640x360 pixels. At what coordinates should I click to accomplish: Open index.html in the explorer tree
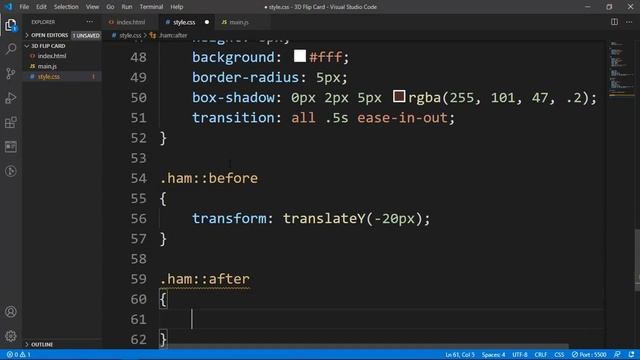tap(51, 56)
